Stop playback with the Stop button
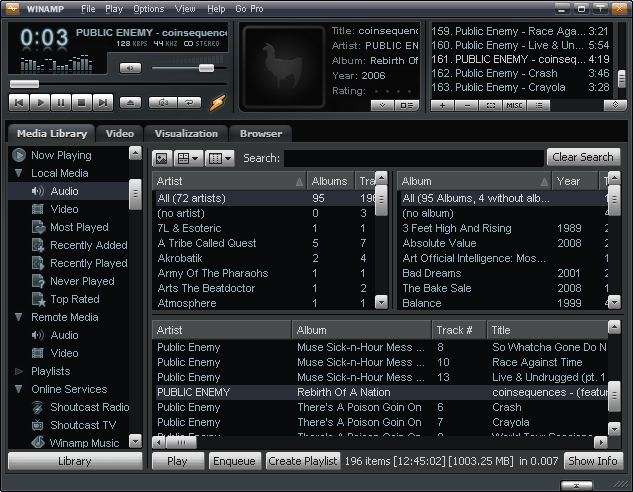Screen dimensions: 633x492 click(x=82, y=103)
